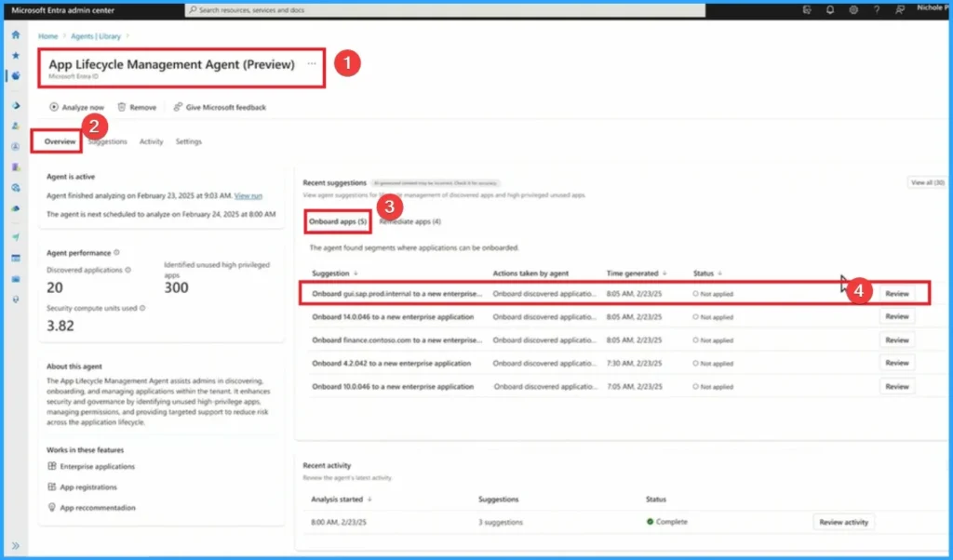Open the feedback icon beside the user name

click(900, 9)
